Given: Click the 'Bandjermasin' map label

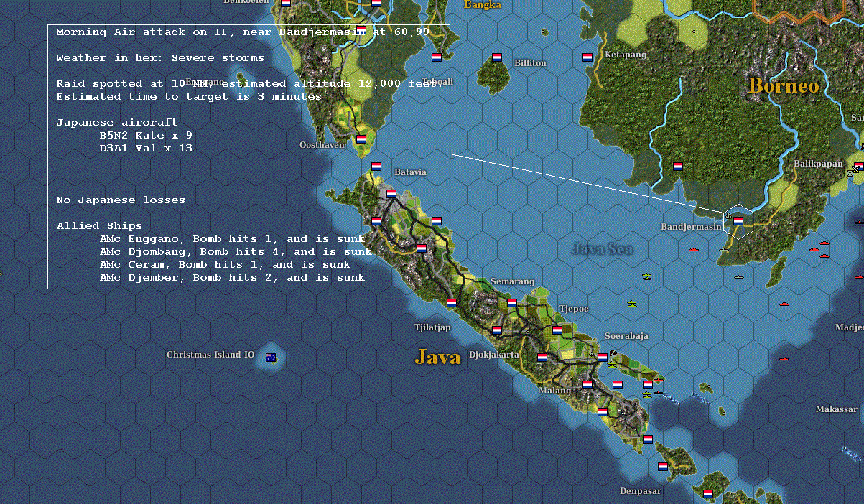Looking at the screenshot, I should coord(691,227).
